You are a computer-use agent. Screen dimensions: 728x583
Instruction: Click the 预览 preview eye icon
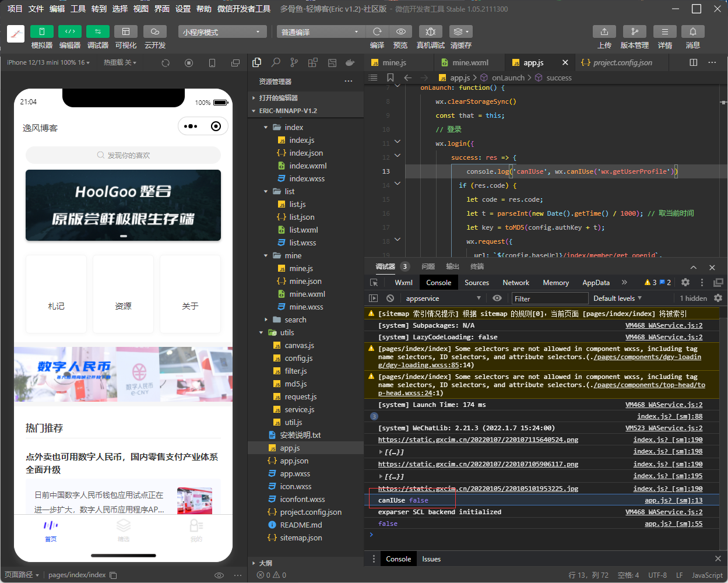point(400,31)
